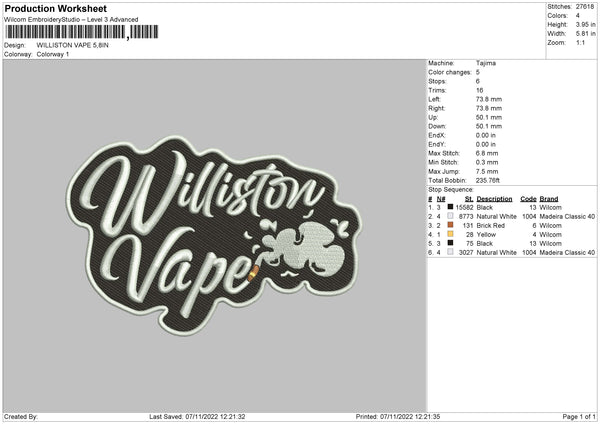Screen dimensions: 600x424
Task: Click the Colors count 4
Action: click(578, 16)
